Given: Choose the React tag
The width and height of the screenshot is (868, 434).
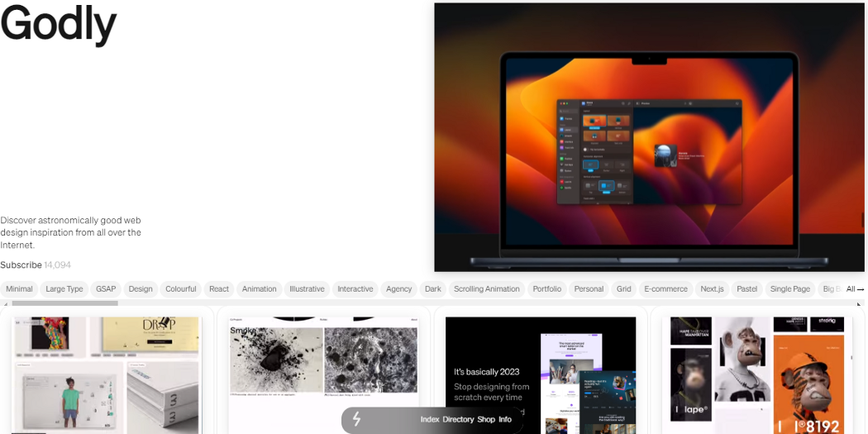Looking at the screenshot, I should 219,289.
